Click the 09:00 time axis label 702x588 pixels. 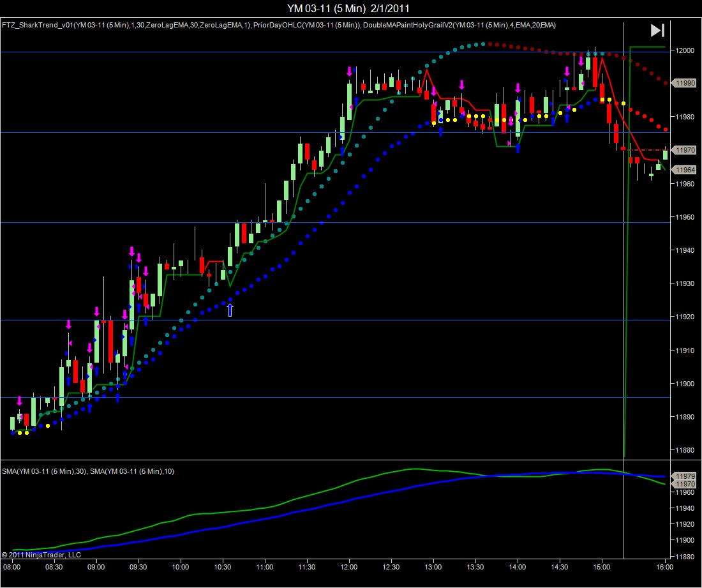tap(96, 567)
